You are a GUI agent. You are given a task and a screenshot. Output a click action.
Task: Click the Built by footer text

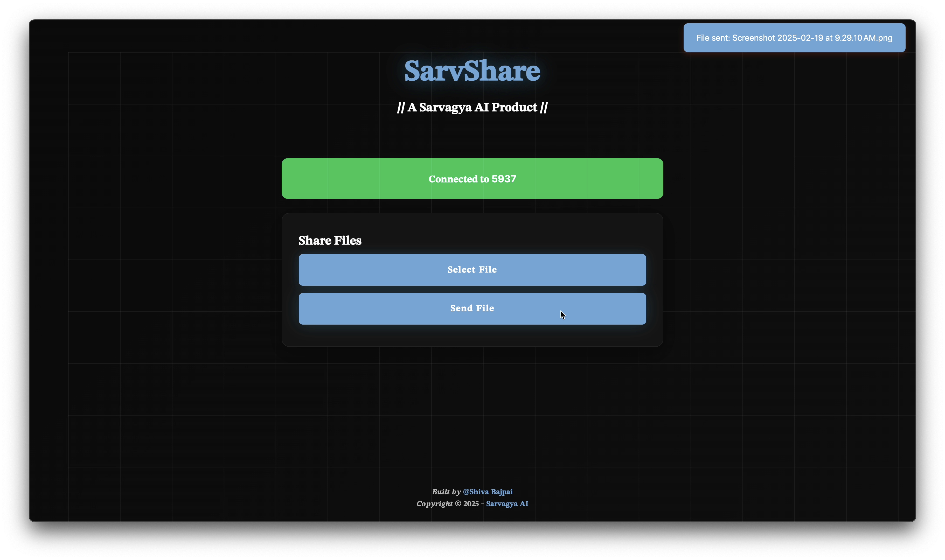tap(446, 491)
